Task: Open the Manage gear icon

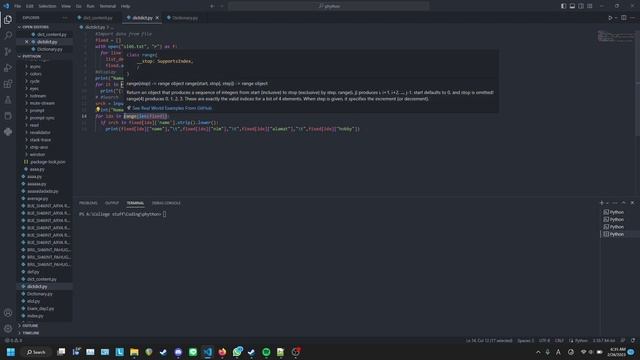Action: pos(8,329)
